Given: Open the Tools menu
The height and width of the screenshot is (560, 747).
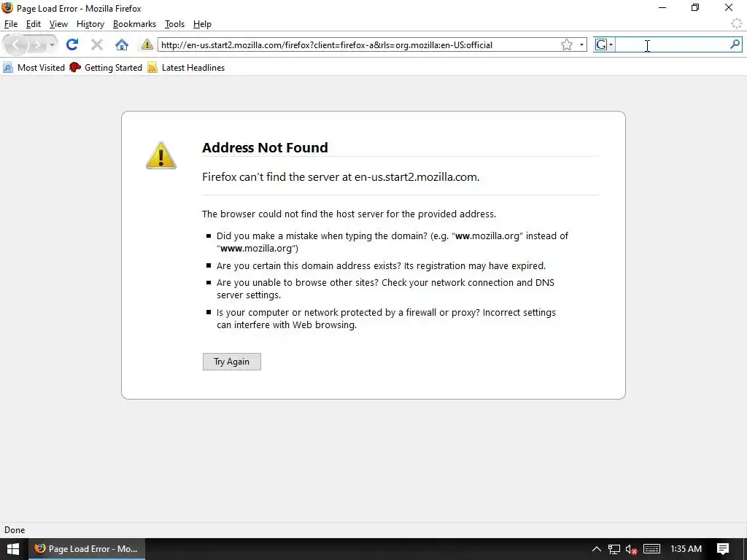Looking at the screenshot, I should (x=174, y=24).
